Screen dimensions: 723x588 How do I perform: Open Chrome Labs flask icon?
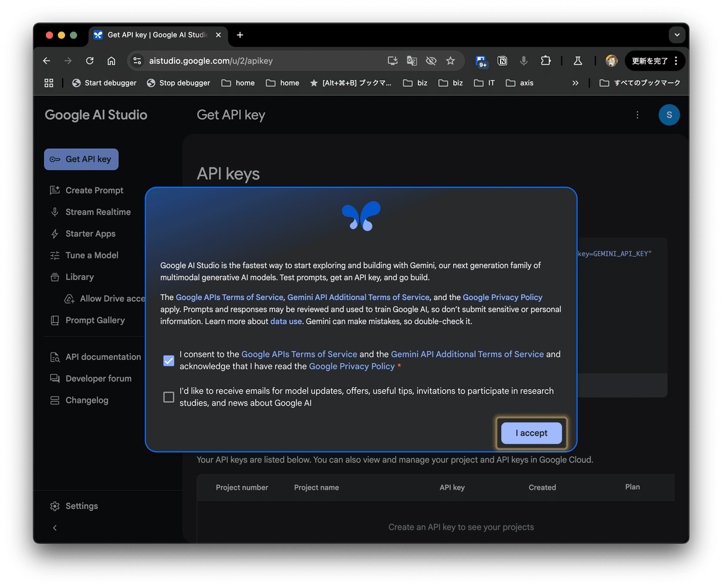pyautogui.click(x=577, y=61)
